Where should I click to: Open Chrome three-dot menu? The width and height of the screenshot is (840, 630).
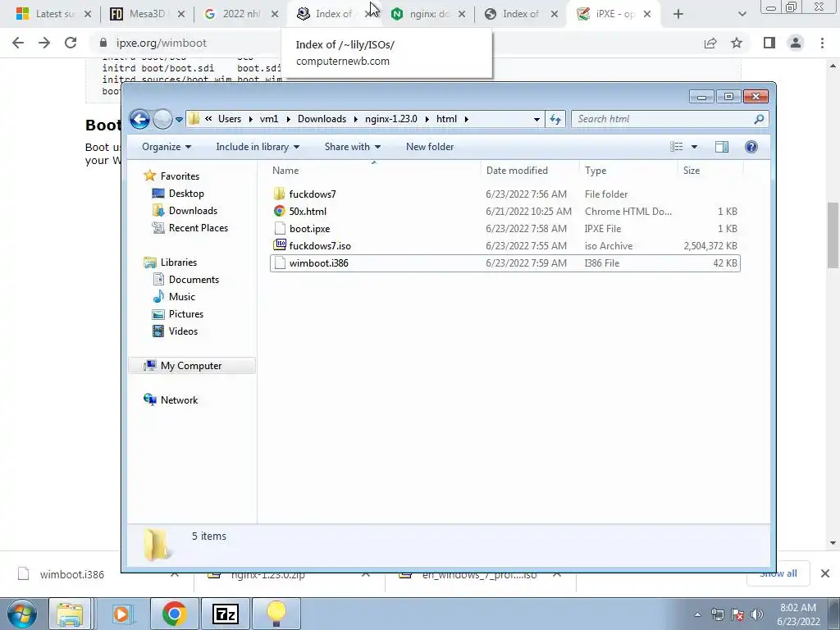click(x=822, y=43)
